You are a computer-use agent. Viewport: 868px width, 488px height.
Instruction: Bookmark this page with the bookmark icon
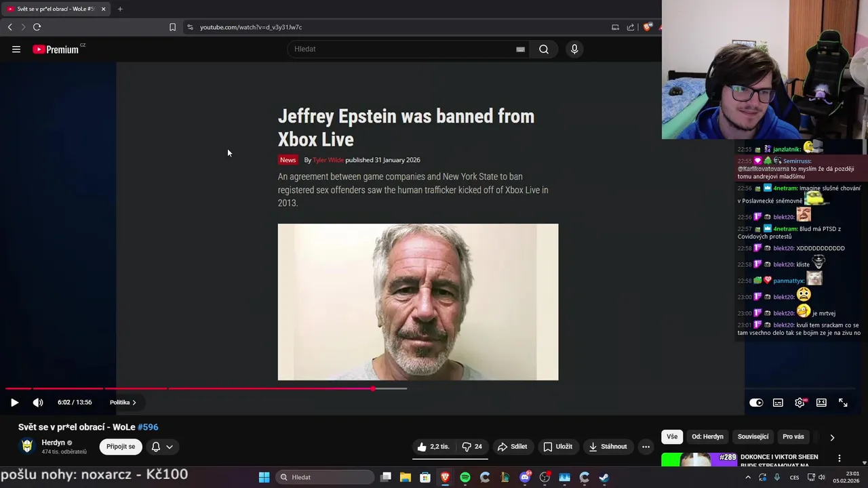[172, 27]
